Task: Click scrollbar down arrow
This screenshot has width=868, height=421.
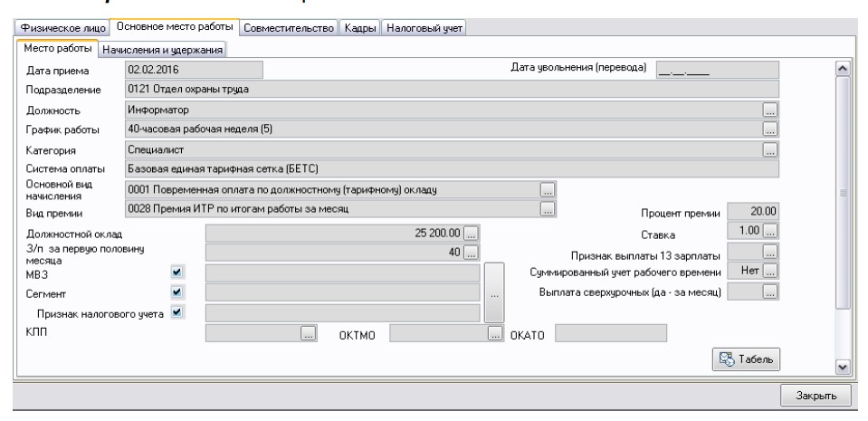Action: tap(843, 367)
